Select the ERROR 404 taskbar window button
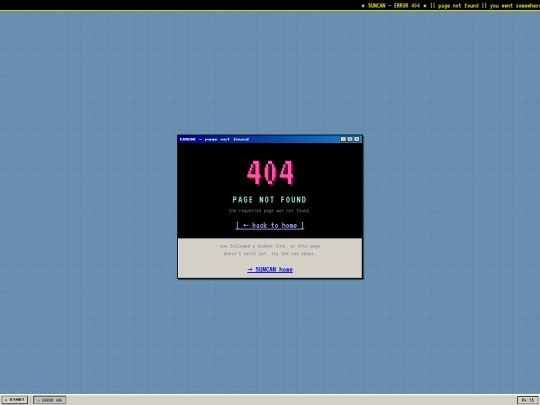 tap(50, 400)
